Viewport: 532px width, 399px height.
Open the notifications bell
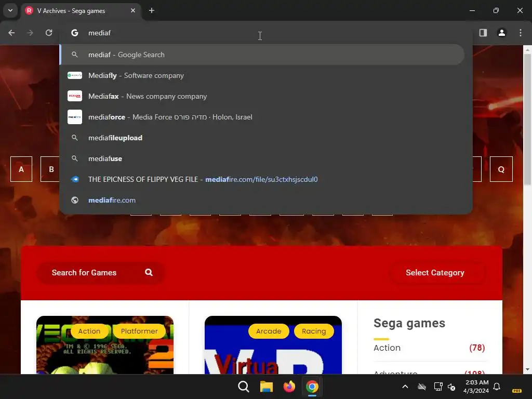497,387
